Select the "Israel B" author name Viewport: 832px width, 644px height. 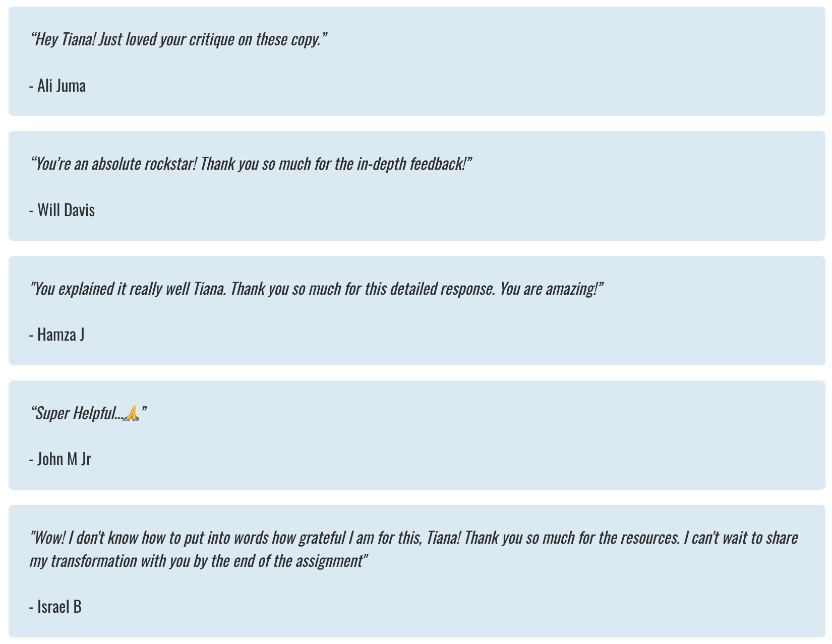(x=59, y=607)
